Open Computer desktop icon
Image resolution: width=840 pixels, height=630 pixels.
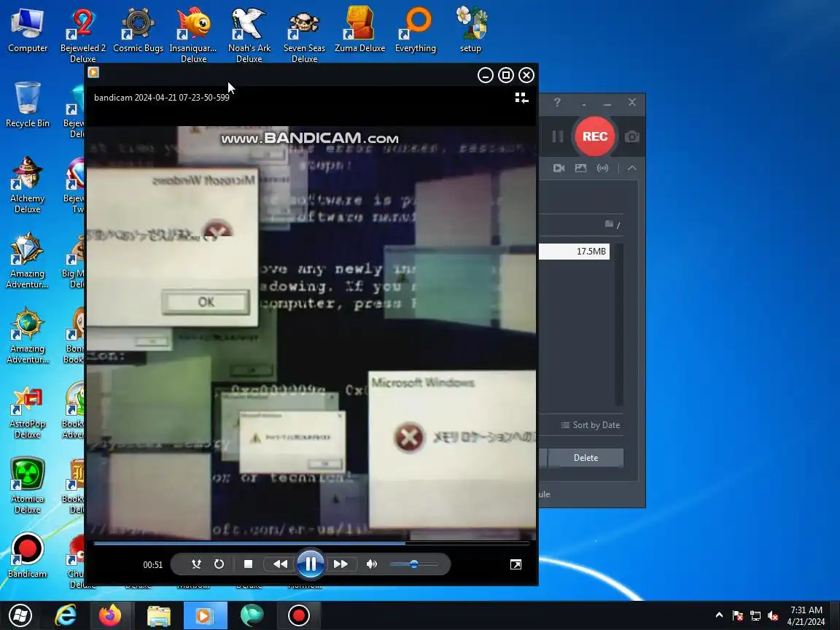pos(27,30)
